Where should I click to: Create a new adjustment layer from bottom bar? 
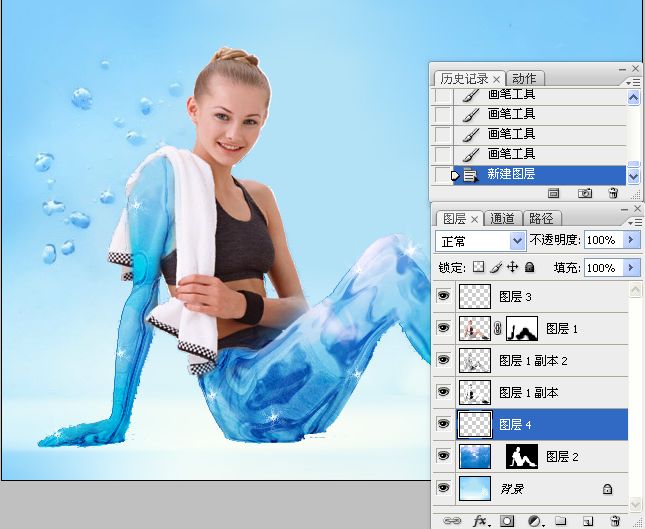point(535,521)
